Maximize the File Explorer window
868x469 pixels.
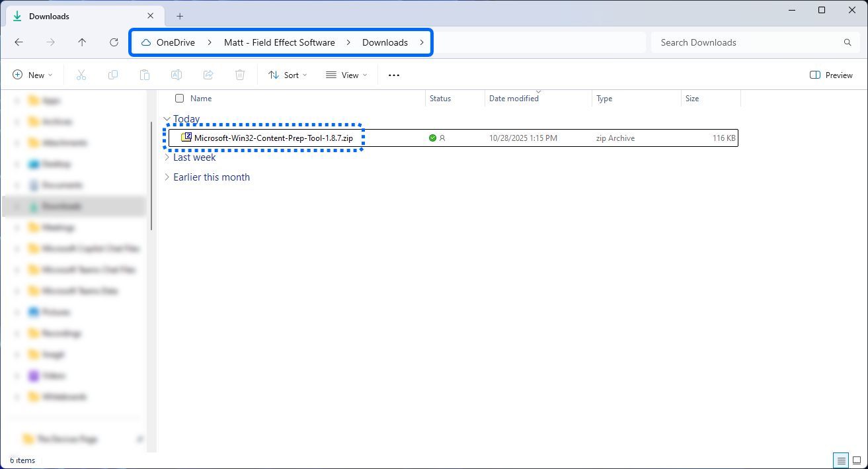pyautogui.click(x=822, y=10)
